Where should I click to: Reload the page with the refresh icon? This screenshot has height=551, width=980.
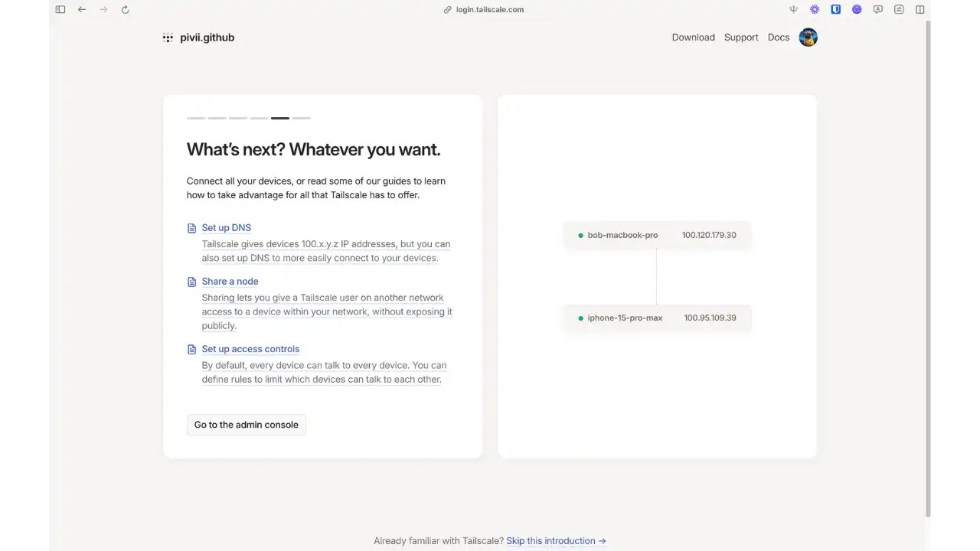[125, 10]
